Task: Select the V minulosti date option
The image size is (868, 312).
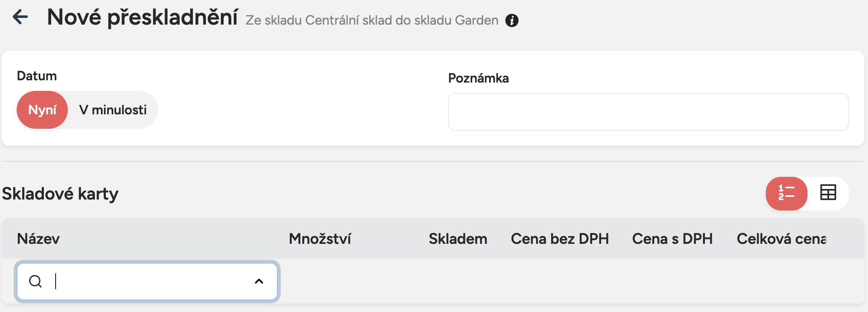Action: [112, 110]
